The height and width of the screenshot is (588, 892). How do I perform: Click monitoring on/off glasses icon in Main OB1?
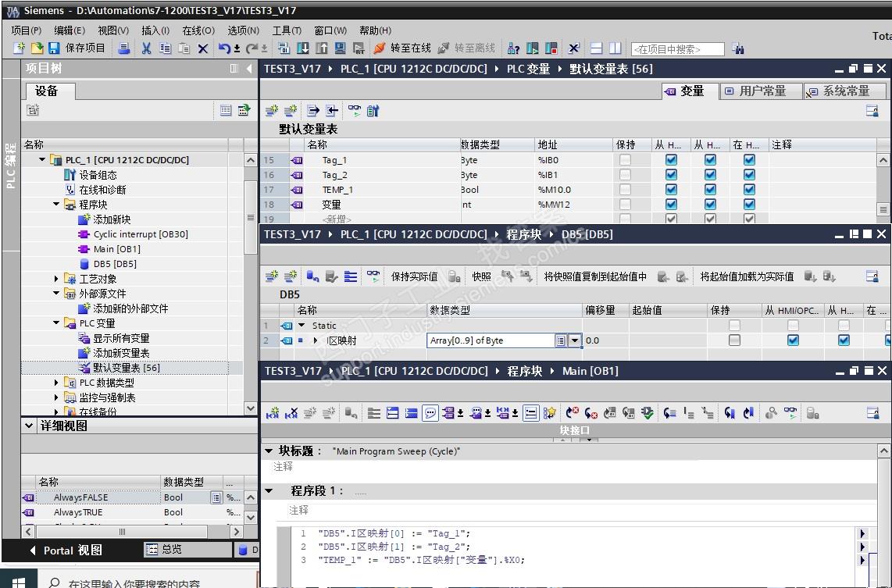[x=790, y=413]
